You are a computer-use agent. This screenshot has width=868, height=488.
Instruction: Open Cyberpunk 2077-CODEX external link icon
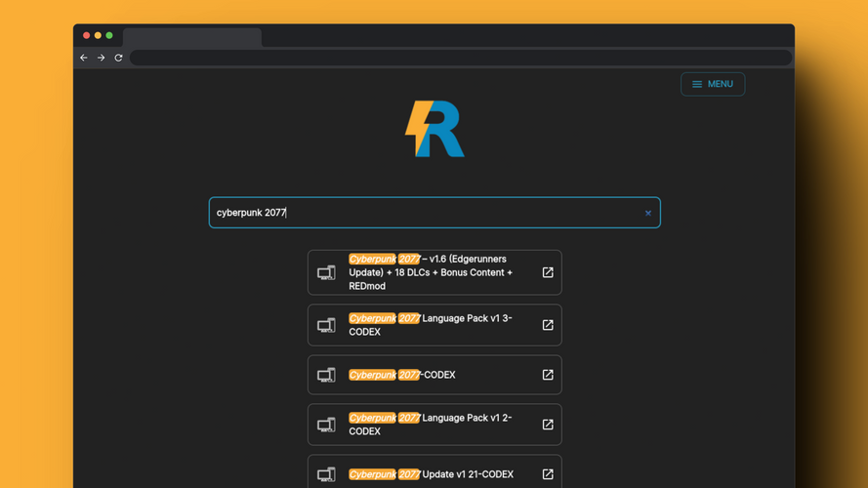click(548, 375)
